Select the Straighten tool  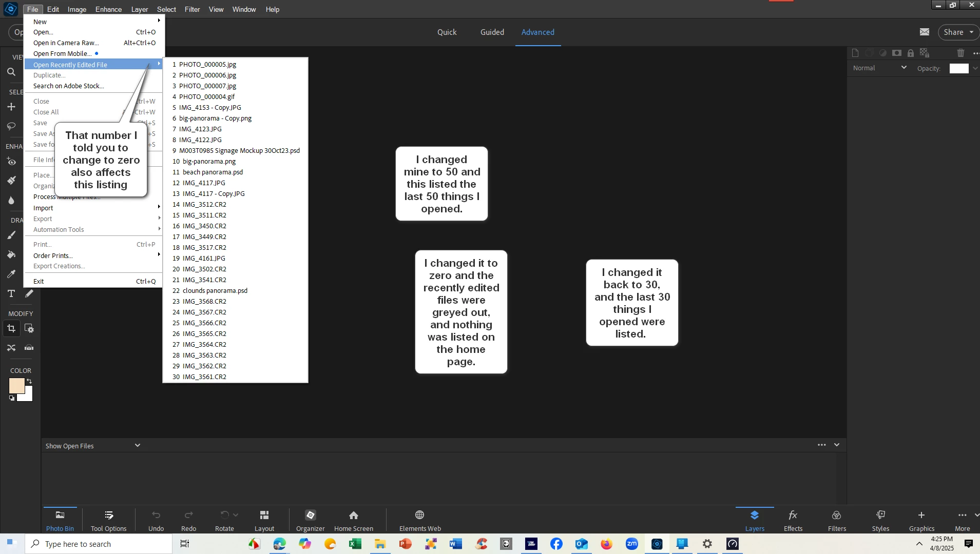pos(29,348)
